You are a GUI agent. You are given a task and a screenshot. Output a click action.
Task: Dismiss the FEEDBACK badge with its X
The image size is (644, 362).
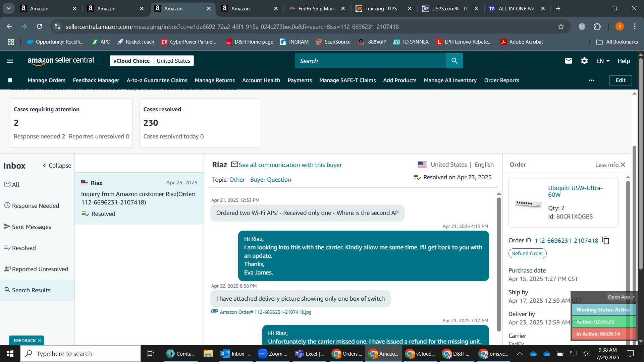39,340
